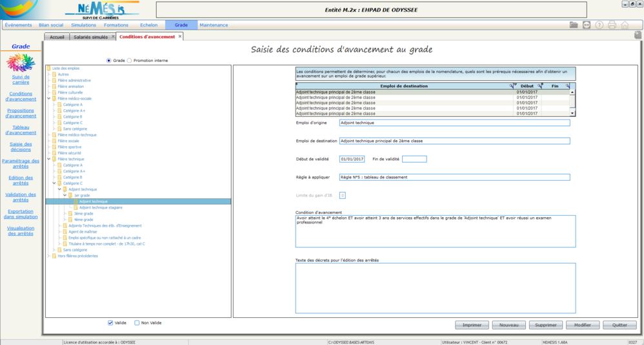
Task: Click the printer icon in top toolbar
Action: [x=612, y=25]
